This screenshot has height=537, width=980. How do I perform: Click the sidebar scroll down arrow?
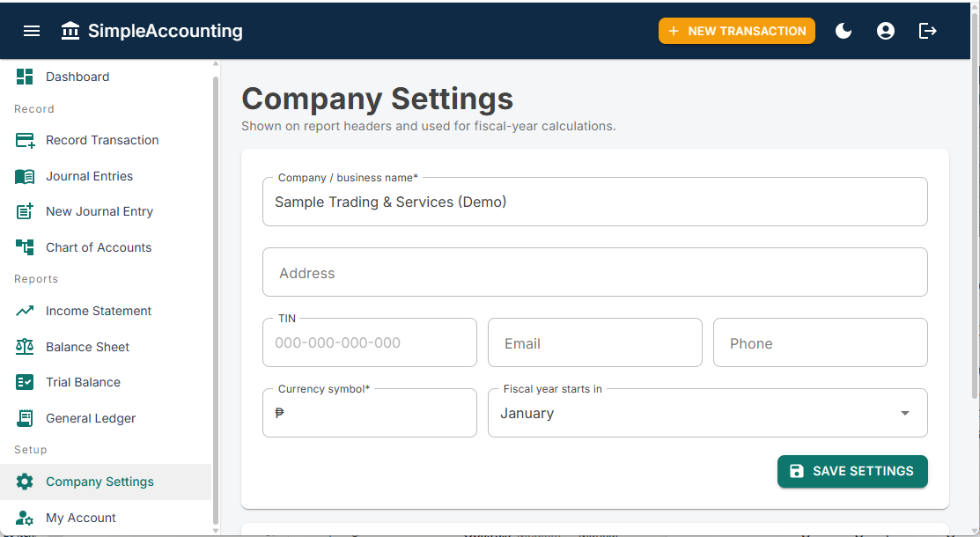coord(216,531)
